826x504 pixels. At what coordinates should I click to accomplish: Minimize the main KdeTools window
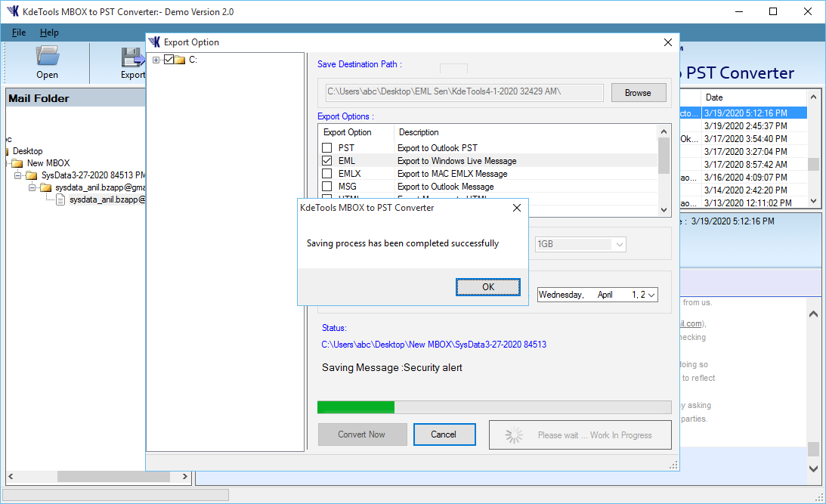coord(739,11)
